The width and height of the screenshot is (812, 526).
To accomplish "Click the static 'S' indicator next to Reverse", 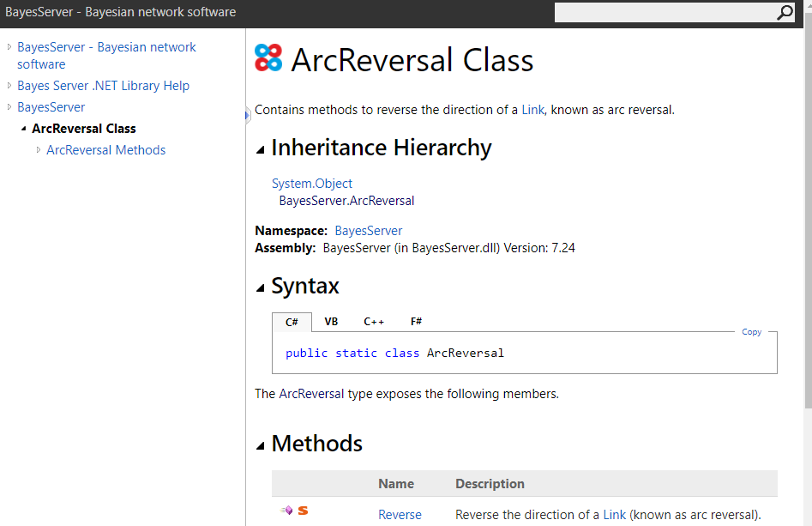I will tap(302, 510).
